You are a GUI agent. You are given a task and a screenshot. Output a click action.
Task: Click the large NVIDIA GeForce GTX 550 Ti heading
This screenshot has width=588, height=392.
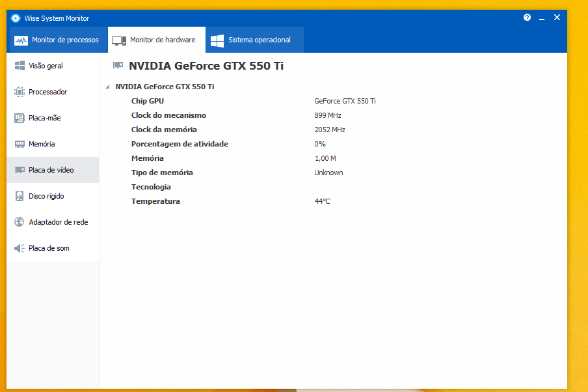click(x=206, y=66)
